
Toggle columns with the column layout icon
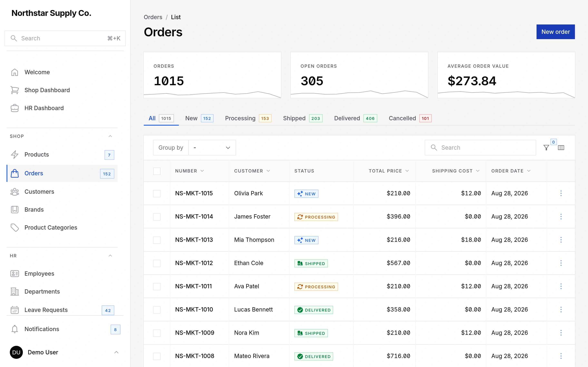[x=561, y=148]
